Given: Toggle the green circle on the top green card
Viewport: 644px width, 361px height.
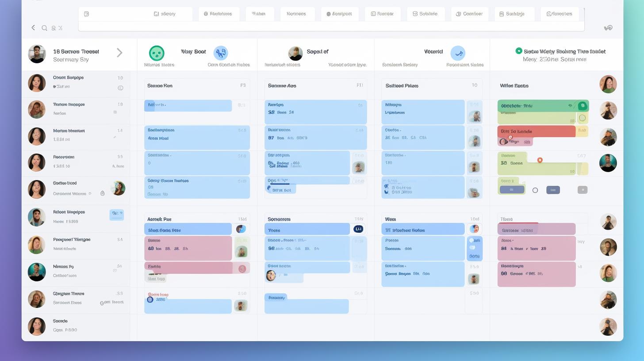Looking at the screenshot, I should (x=583, y=106).
